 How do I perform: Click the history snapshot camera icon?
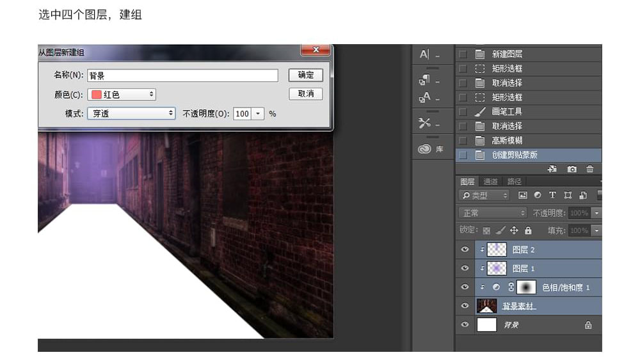[572, 169]
